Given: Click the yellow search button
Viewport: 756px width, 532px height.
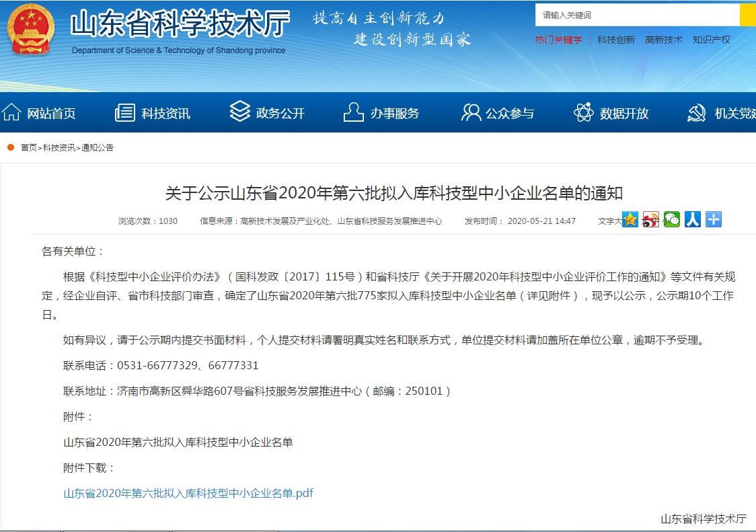Looking at the screenshot, I should click(747, 15).
